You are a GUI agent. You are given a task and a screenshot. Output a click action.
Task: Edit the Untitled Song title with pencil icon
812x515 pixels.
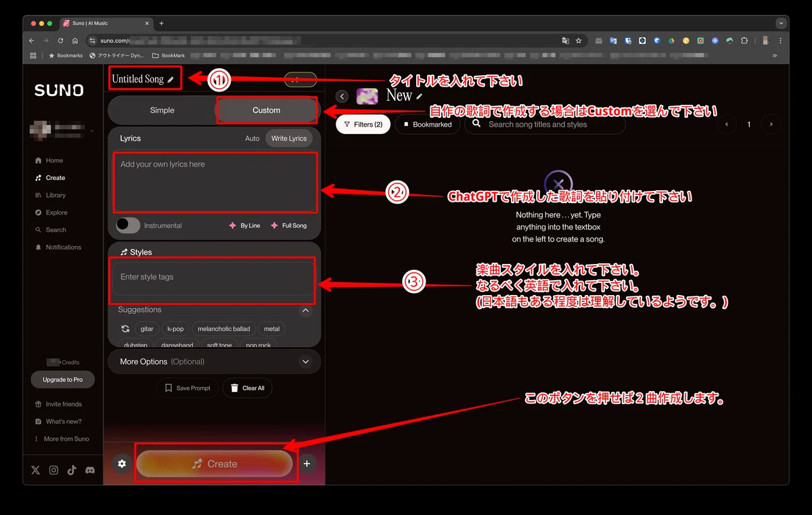pyautogui.click(x=171, y=79)
